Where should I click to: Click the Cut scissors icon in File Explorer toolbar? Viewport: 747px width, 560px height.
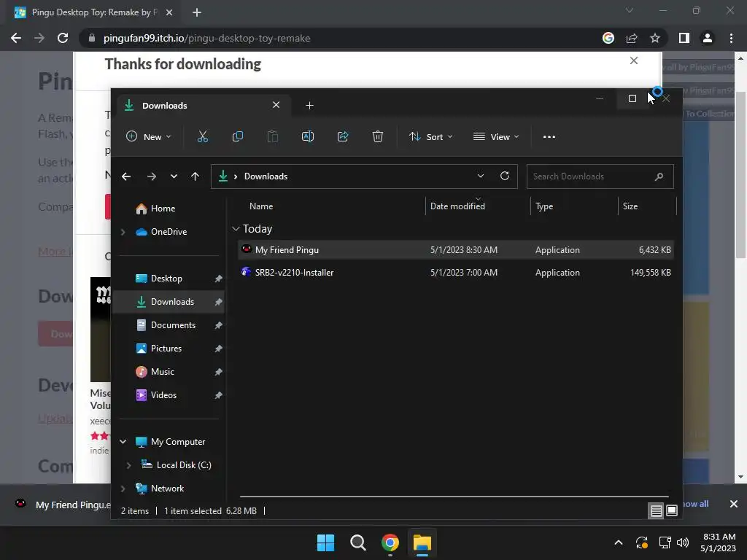[x=203, y=136]
